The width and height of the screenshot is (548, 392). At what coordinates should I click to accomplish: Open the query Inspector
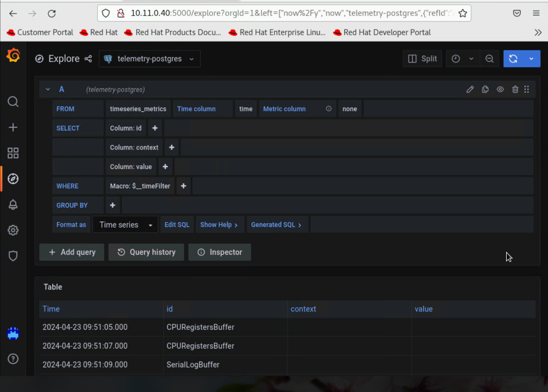click(220, 252)
